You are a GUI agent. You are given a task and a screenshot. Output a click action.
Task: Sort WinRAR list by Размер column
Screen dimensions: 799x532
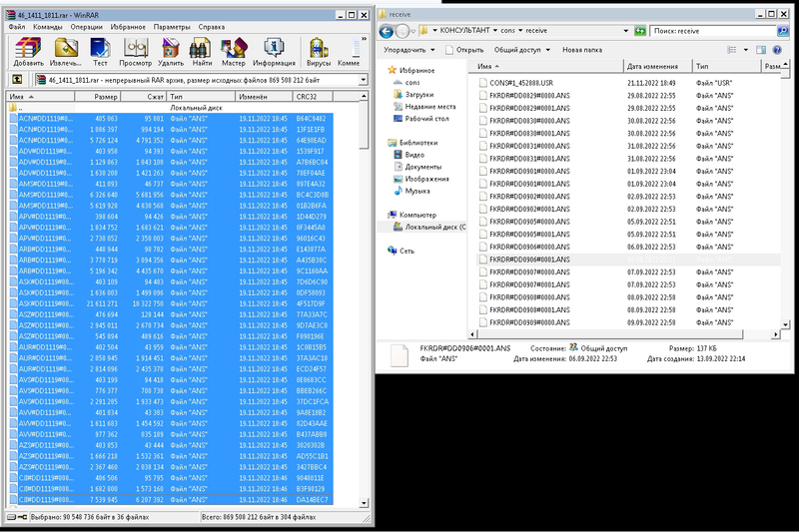click(x=97, y=96)
